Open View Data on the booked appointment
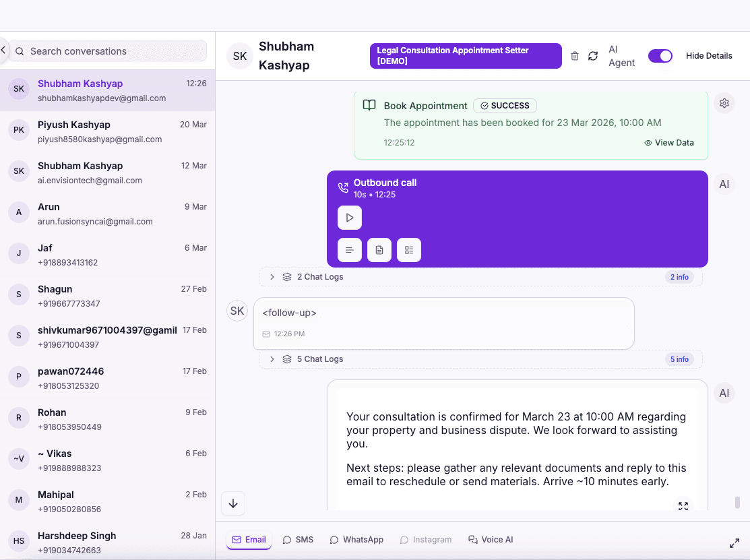The width and height of the screenshot is (750, 560). pyautogui.click(x=669, y=142)
